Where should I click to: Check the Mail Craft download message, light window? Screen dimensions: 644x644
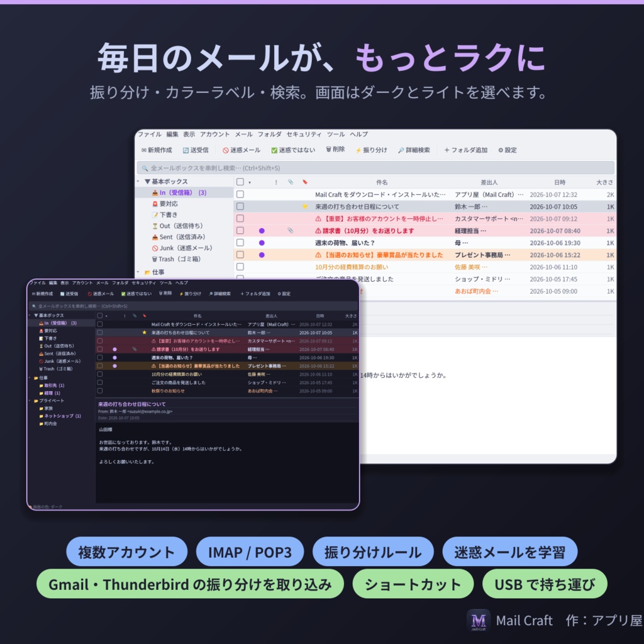[x=240, y=194]
